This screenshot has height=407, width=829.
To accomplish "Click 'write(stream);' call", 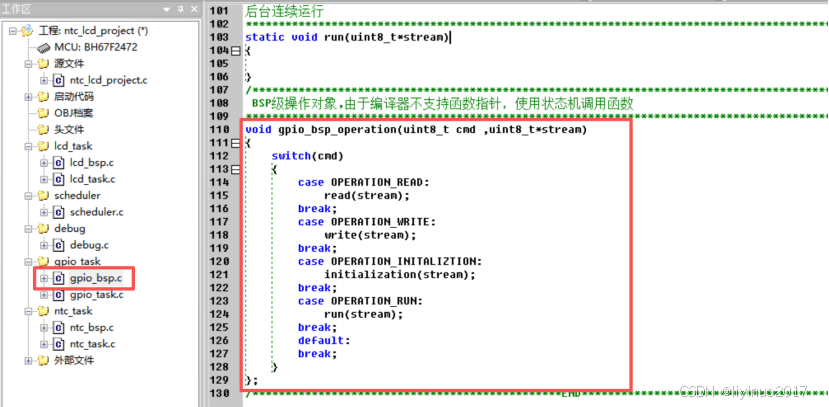I will pos(371,235).
